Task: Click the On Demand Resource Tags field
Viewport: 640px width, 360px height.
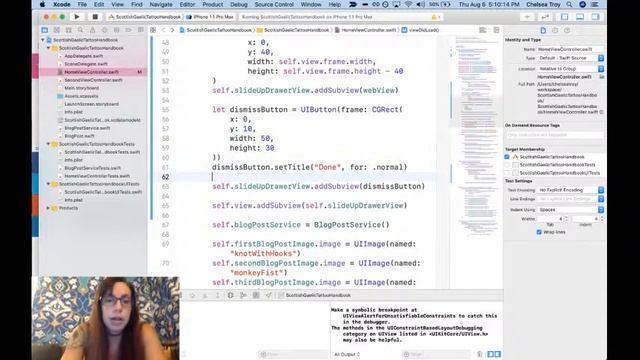Action: tap(555, 135)
